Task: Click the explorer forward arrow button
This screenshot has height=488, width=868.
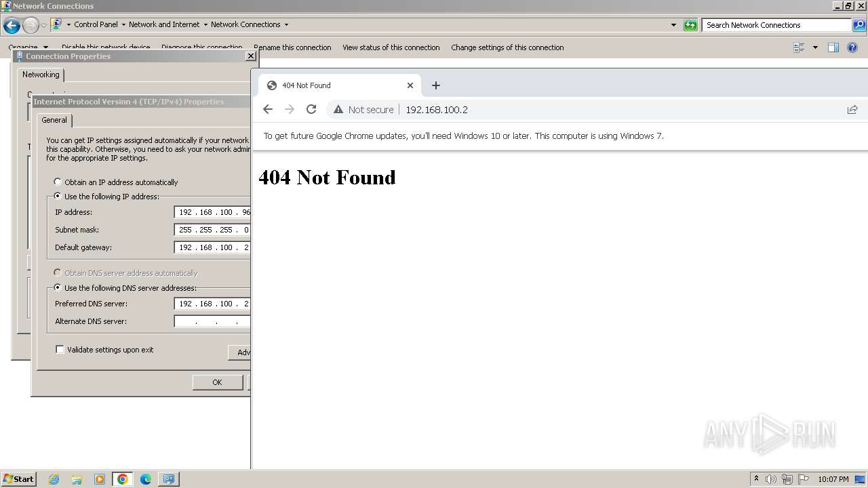Action: (31, 26)
